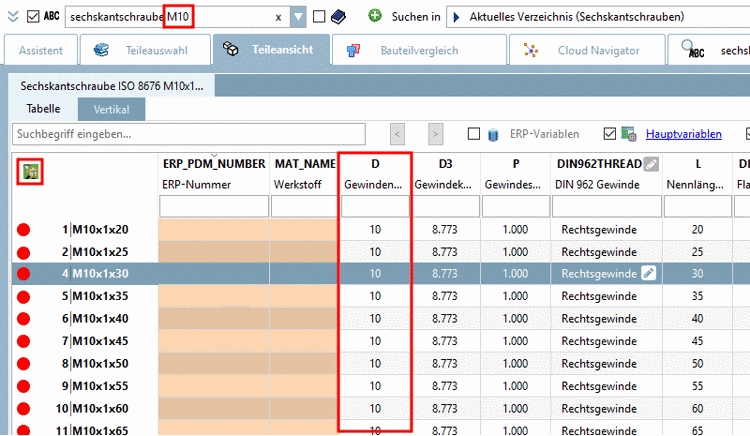This screenshot has width=750, height=436.
Task: Click the filter field under DIN 962 Gewinde
Action: [607, 207]
